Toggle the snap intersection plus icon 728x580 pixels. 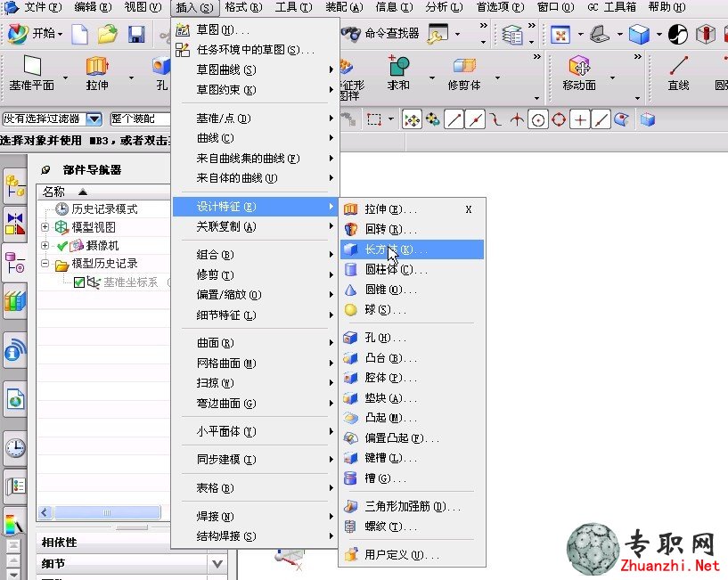pos(580,120)
